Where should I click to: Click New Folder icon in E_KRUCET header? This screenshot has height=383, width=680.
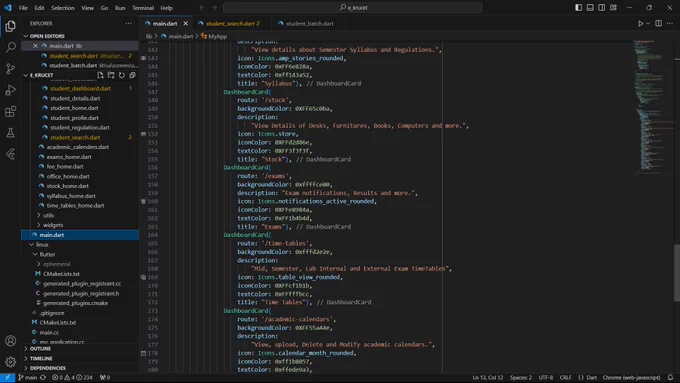[x=111, y=75]
